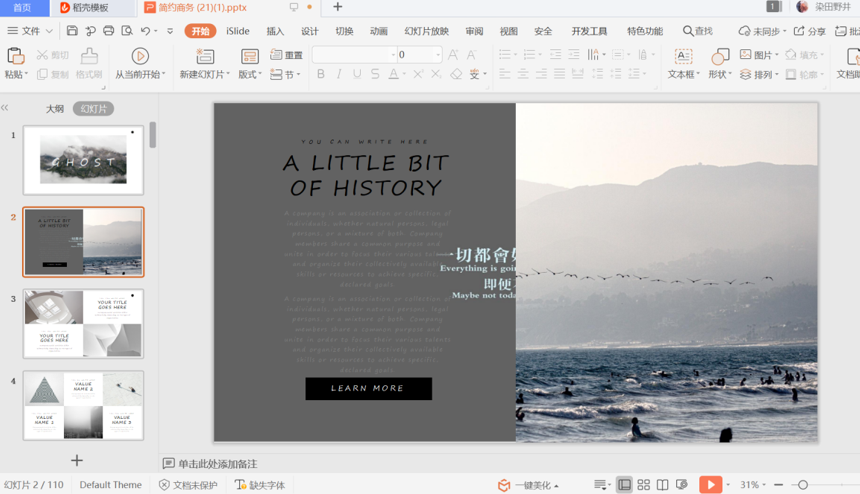The height and width of the screenshot is (494, 860).
Task: Click Find (查找) button
Action: 697,31
